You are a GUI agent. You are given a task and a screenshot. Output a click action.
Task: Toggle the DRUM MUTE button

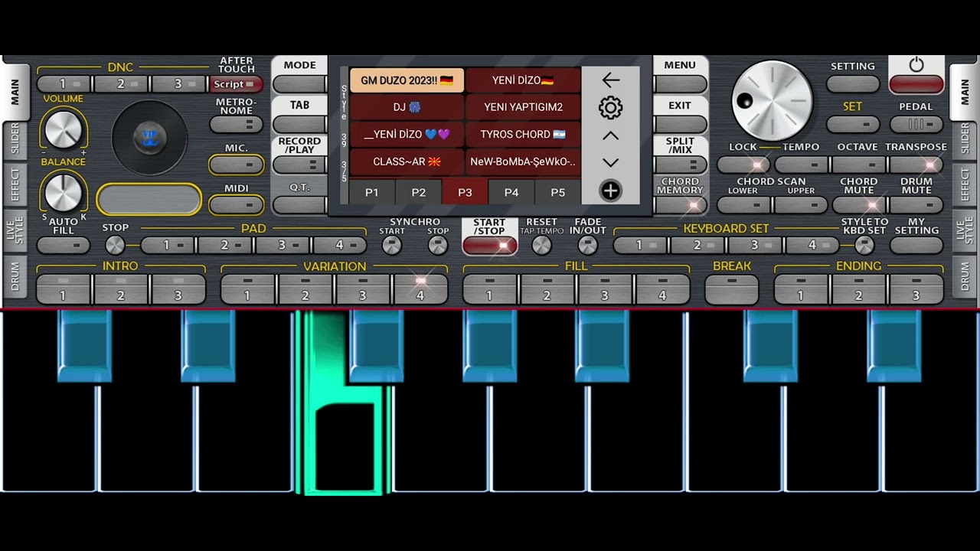pos(916,204)
